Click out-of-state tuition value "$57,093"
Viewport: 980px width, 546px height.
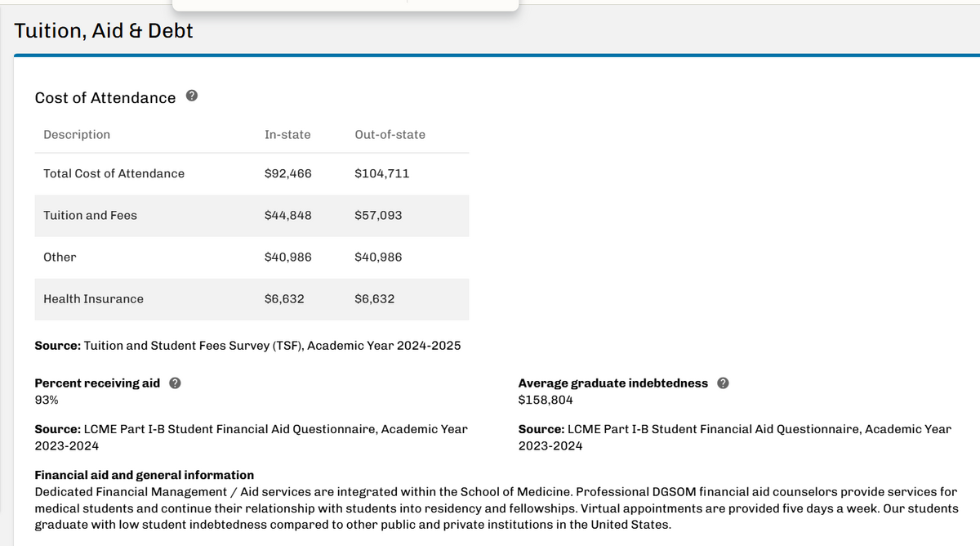(378, 215)
